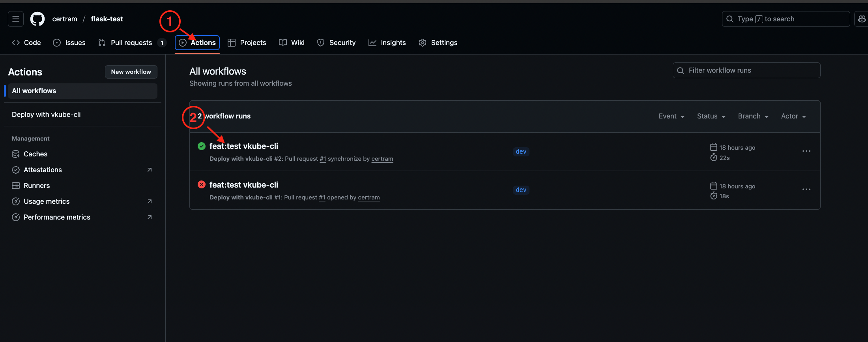
Task: Expand the Status filter dropdown
Action: (x=711, y=116)
